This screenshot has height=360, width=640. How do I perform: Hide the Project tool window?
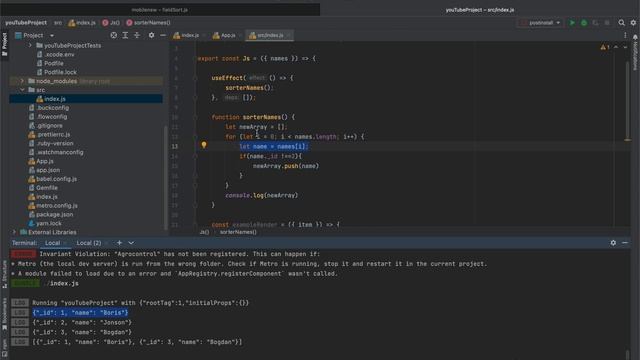click(163, 36)
